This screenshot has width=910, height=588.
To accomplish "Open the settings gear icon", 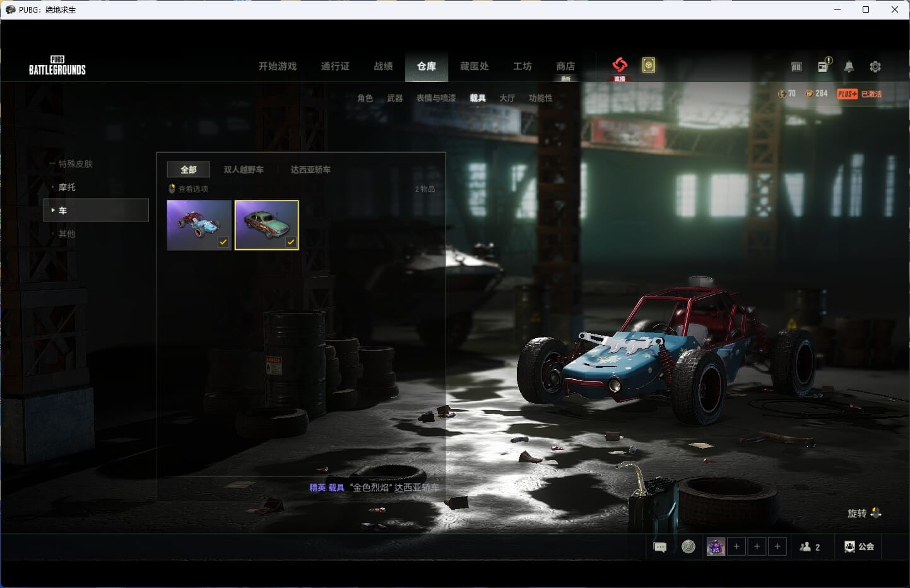I will point(875,66).
